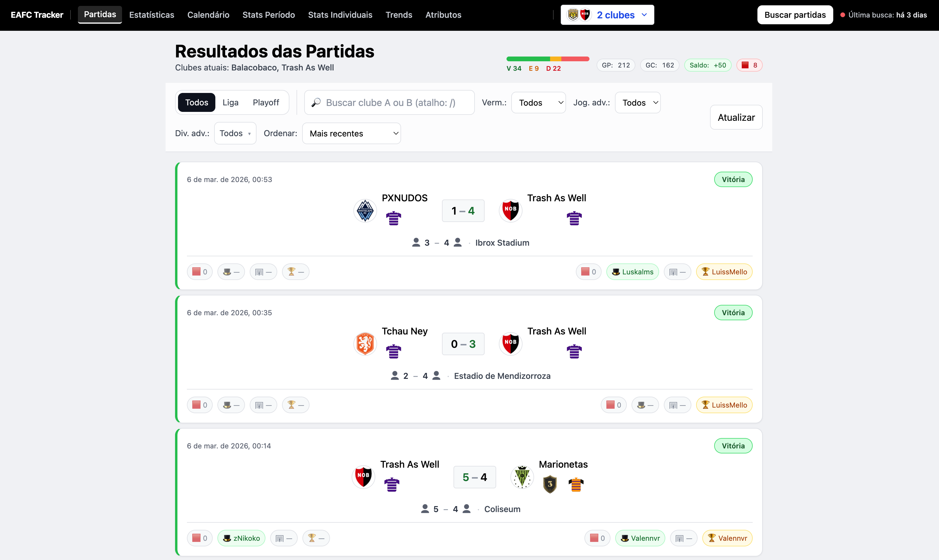Open the Verm. filter dropdown

[x=538, y=103]
